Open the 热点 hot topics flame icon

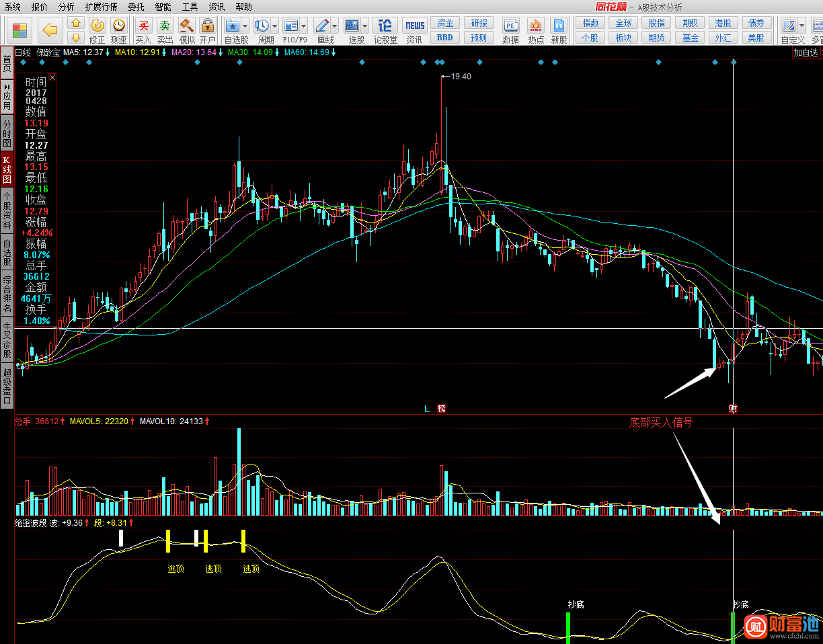click(x=536, y=26)
